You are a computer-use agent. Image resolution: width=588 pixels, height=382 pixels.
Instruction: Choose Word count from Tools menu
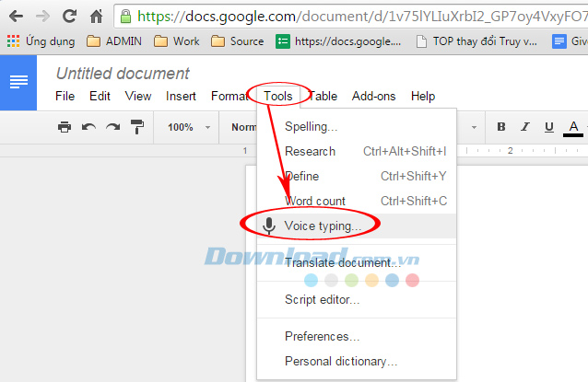357,201
